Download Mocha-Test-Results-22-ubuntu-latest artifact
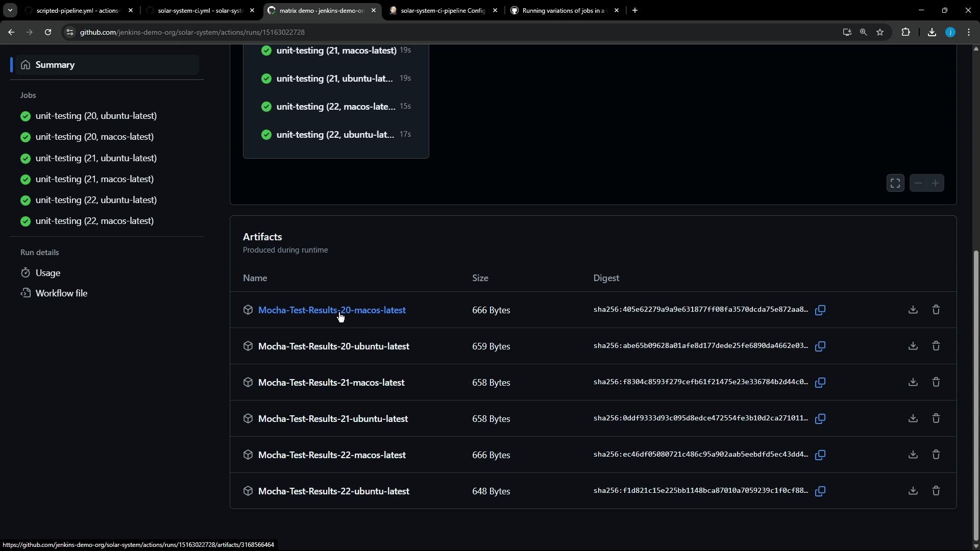 913,491
